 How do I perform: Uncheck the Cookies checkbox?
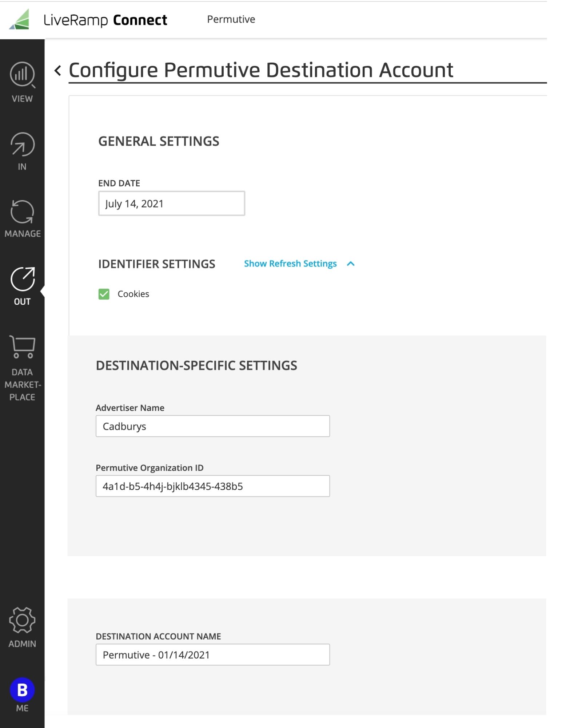tap(104, 294)
